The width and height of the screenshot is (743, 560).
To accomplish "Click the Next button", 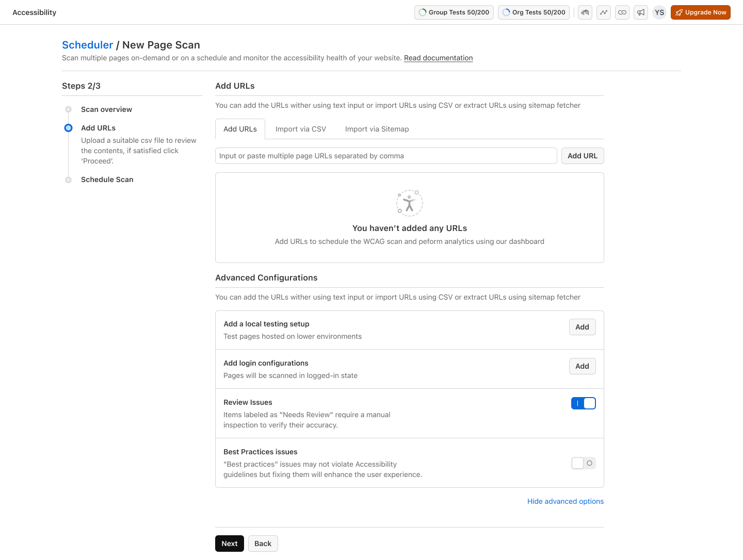I will coord(229,543).
